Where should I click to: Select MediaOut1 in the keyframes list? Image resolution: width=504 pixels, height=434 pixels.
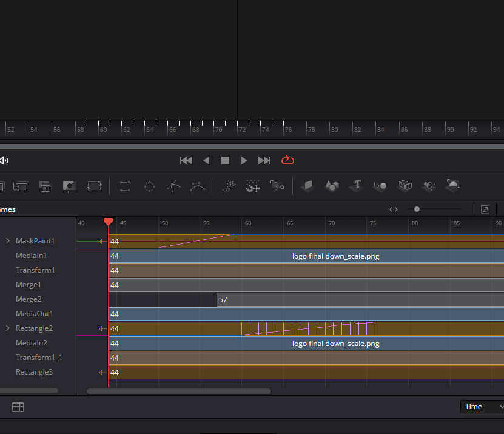point(34,314)
